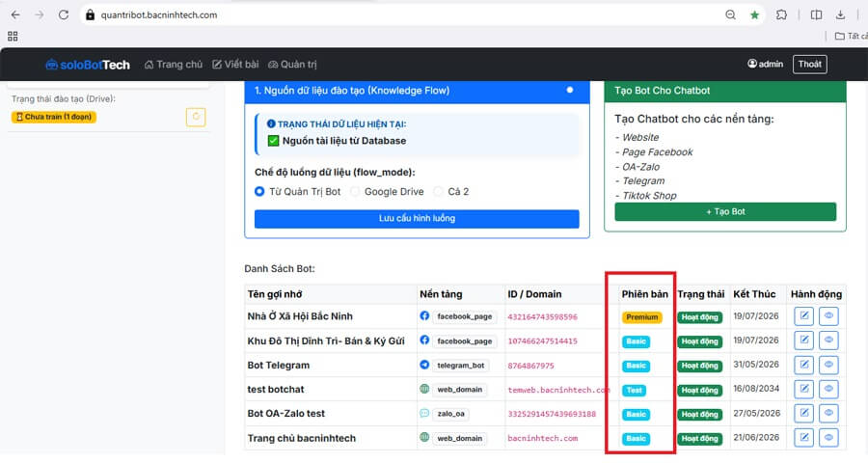This screenshot has width=868, height=463.
Task: Open the Trang chủ menu item
Action: (174, 65)
